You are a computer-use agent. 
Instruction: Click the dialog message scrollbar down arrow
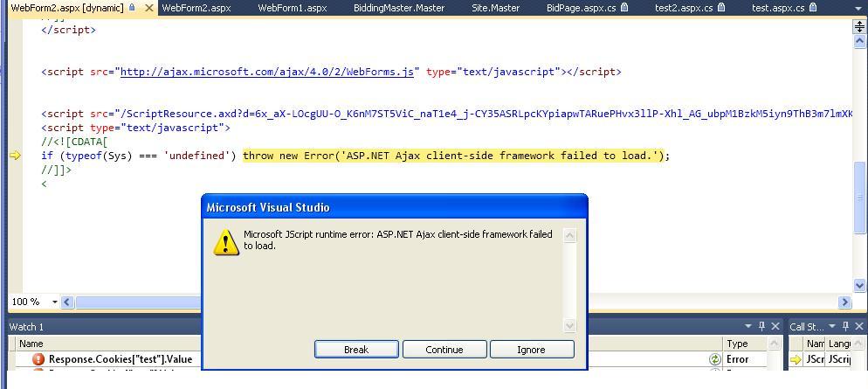tap(569, 326)
